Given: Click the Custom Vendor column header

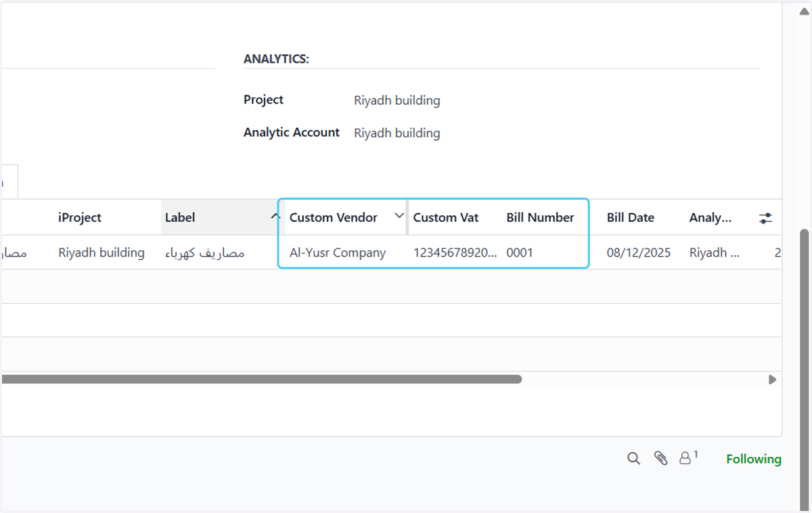Looking at the screenshot, I should 334,217.
